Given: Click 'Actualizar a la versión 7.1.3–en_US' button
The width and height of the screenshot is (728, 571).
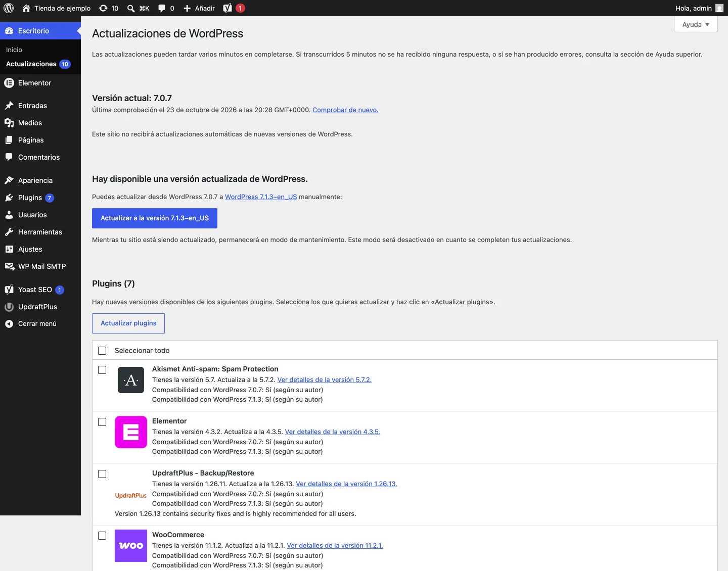Looking at the screenshot, I should coord(155,218).
